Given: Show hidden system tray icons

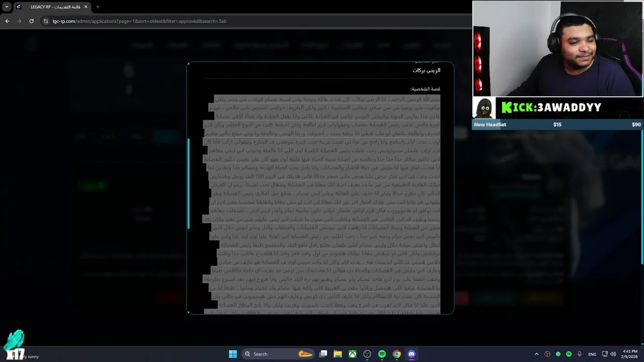Looking at the screenshot, I should (536, 354).
